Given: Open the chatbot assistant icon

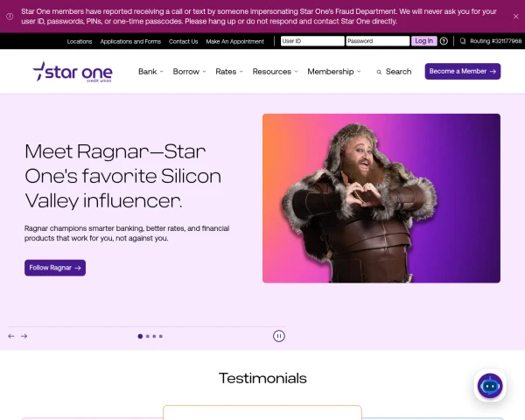Looking at the screenshot, I should coord(490,386).
